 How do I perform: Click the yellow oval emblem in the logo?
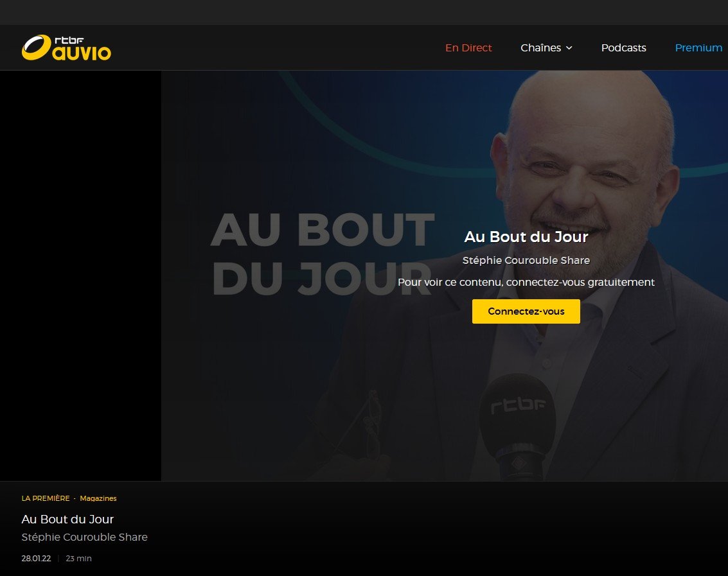click(x=36, y=48)
